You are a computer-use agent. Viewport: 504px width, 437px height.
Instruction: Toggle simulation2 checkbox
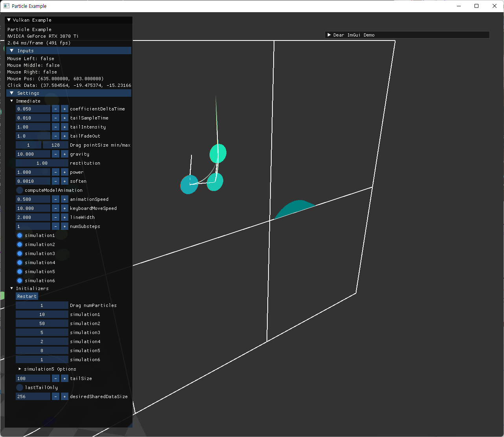tap(19, 244)
